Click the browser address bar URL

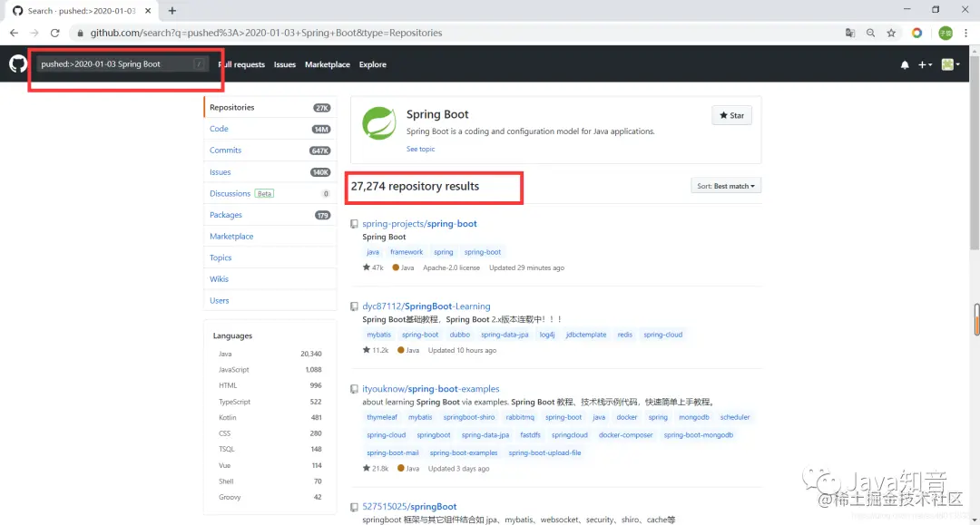[266, 33]
